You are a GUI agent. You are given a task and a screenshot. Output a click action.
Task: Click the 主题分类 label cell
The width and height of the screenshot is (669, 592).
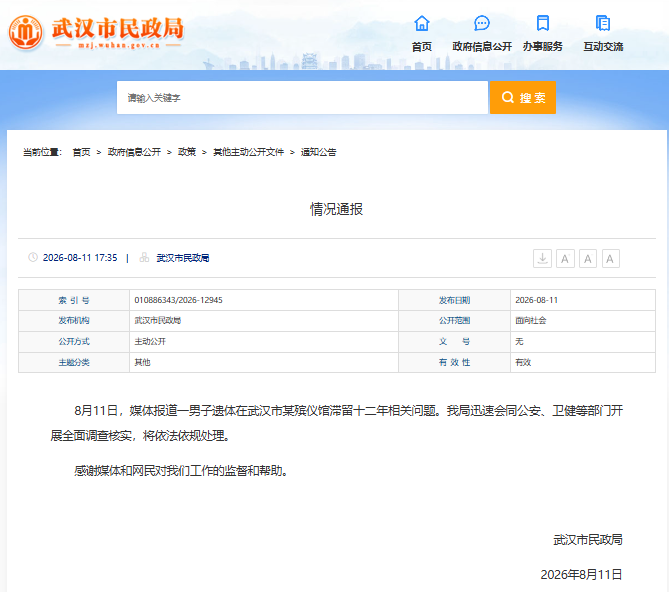(74, 363)
